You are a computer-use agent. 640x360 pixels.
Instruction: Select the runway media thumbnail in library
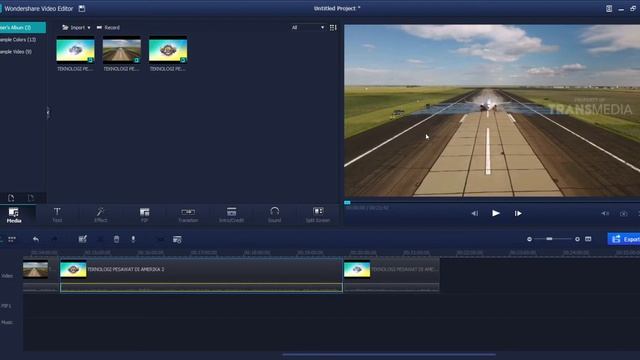tap(122, 50)
